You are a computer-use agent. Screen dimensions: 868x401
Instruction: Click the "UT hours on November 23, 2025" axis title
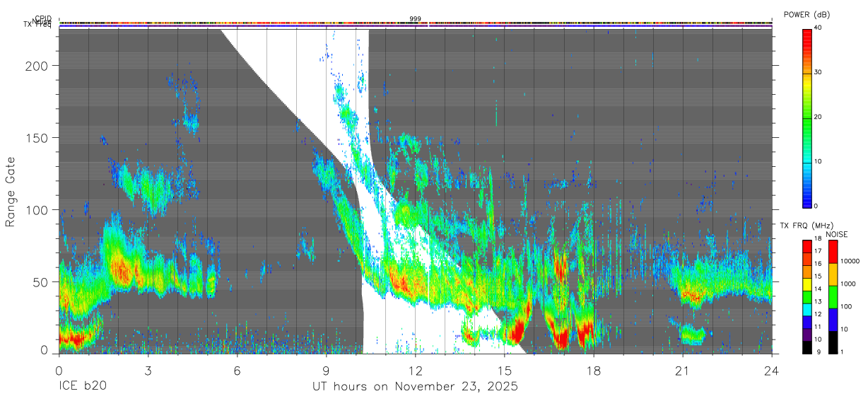[416, 387]
